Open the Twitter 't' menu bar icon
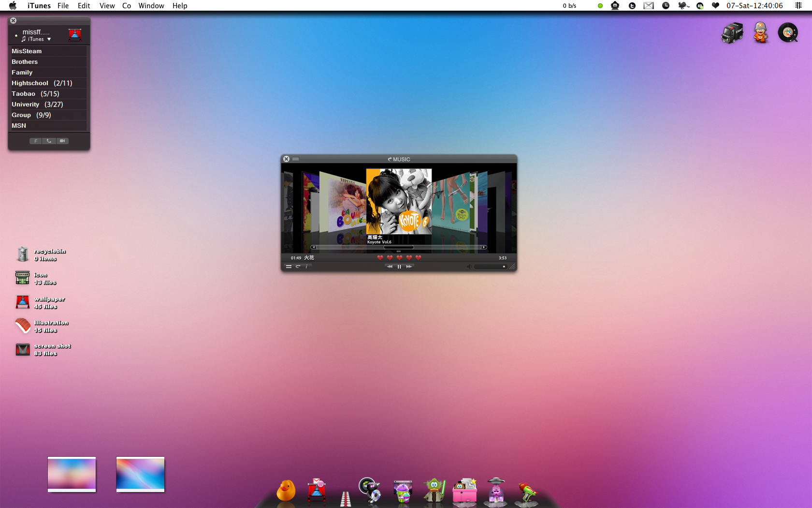812x508 pixels. (x=632, y=6)
